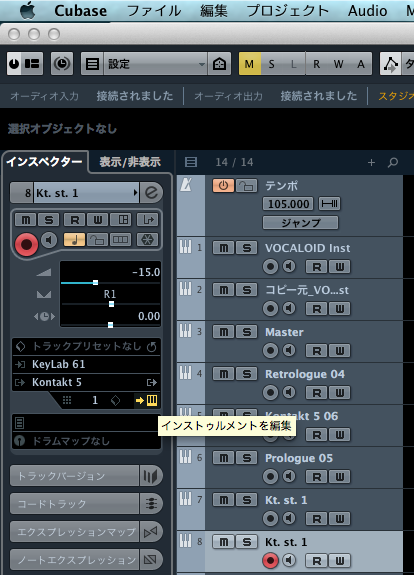Toggle the Freeze Instrument snowflake icon
This screenshot has width=414, height=575.
pyautogui.click(x=147, y=240)
